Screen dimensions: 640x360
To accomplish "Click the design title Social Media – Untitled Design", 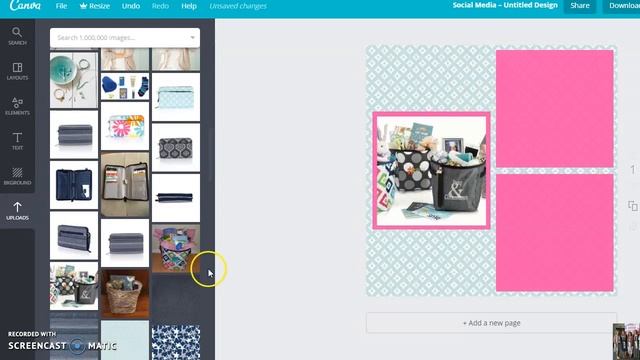I will pos(505,5).
